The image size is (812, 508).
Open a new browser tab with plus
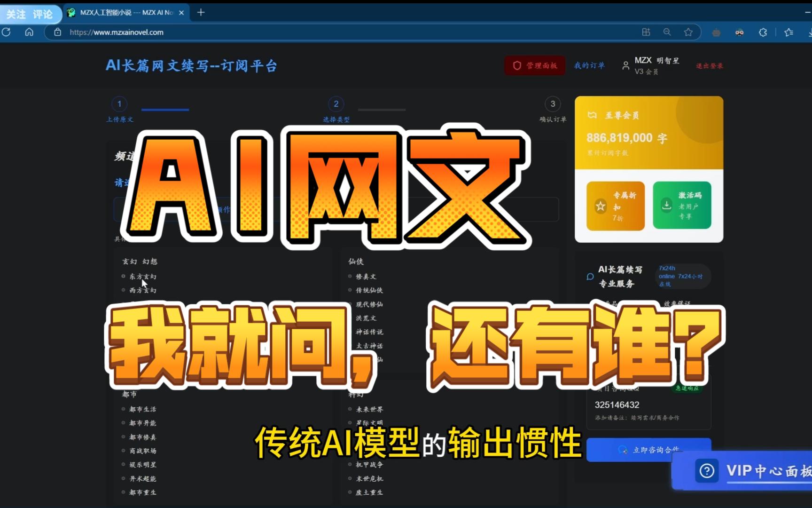coord(201,12)
